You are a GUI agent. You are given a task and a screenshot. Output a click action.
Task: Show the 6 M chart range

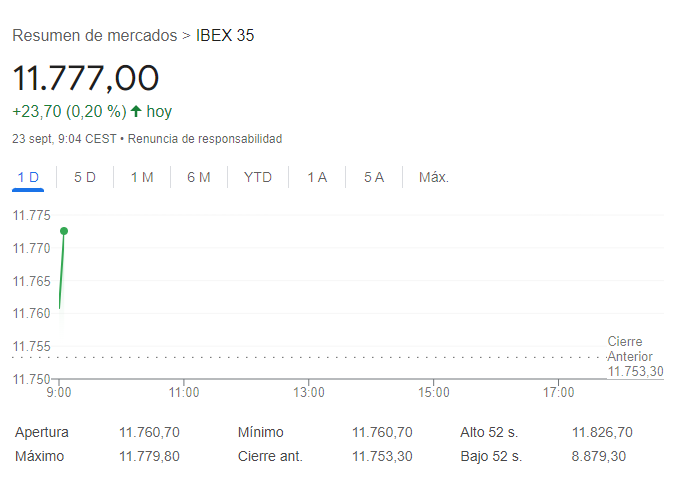tap(198, 177)
